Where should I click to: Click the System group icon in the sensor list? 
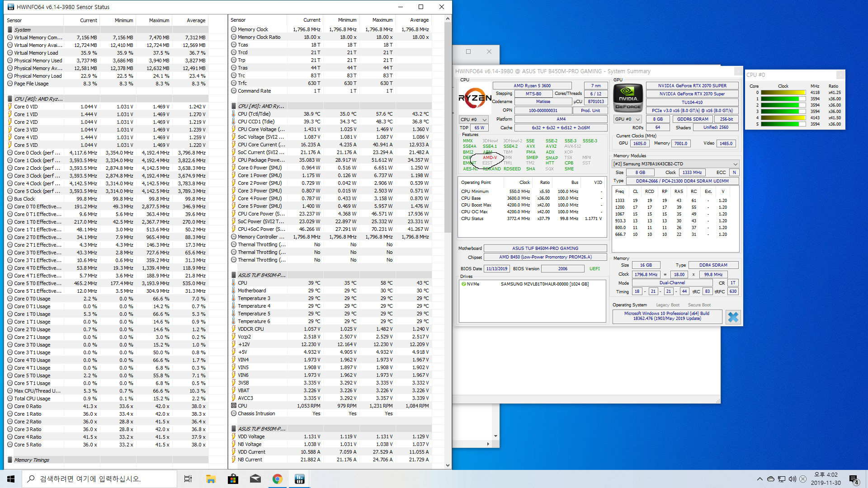point(10,30)
